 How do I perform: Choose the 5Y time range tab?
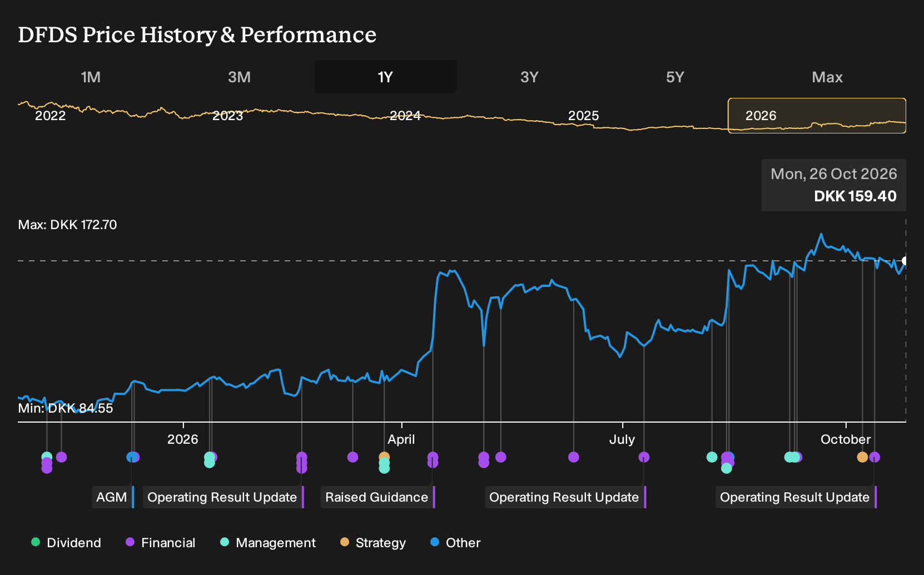point(675,77)
